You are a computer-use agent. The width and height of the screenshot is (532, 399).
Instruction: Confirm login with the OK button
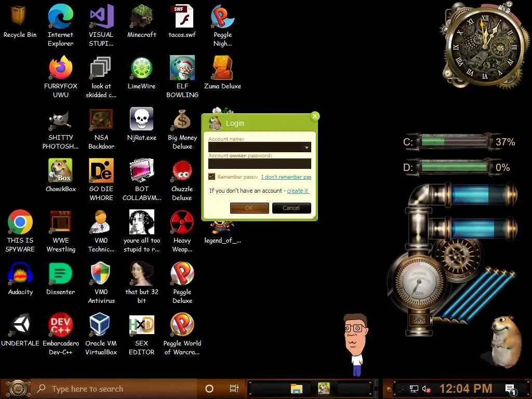point(249,208)
